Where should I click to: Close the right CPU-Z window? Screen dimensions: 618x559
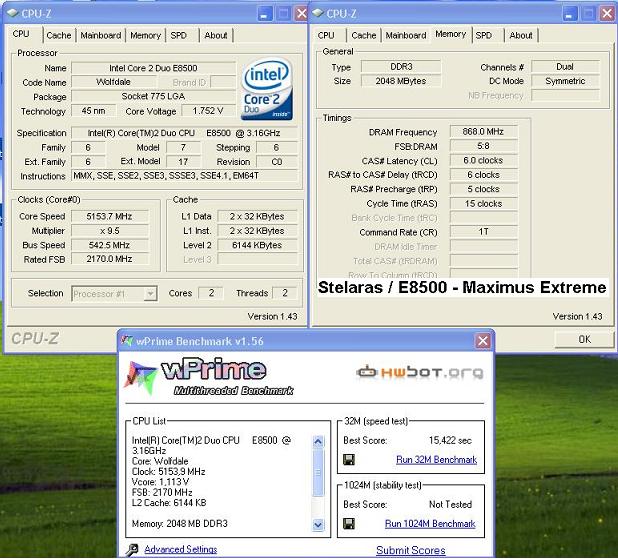pyautogui.click(x=607, y=14)
